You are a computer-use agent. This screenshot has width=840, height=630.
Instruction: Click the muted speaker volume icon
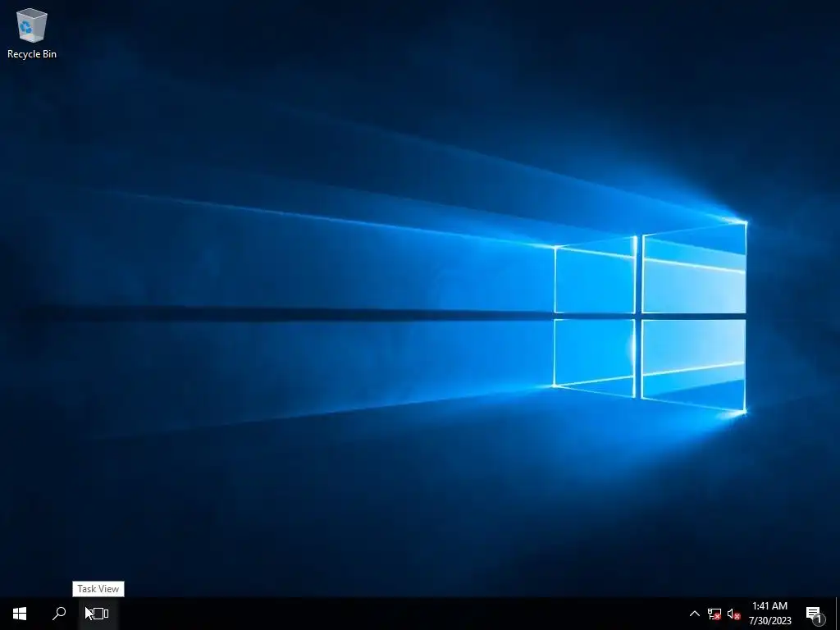[734, 614]
